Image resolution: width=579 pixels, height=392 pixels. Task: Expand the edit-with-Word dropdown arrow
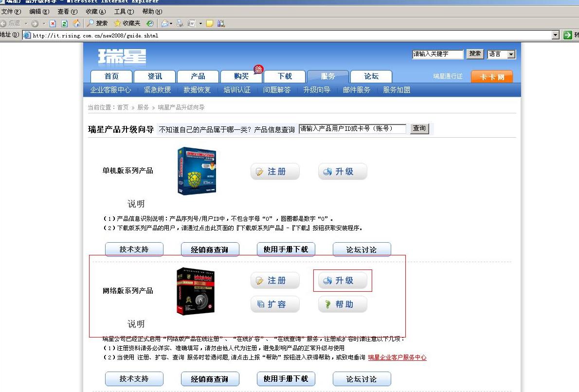tap(200, 24)
